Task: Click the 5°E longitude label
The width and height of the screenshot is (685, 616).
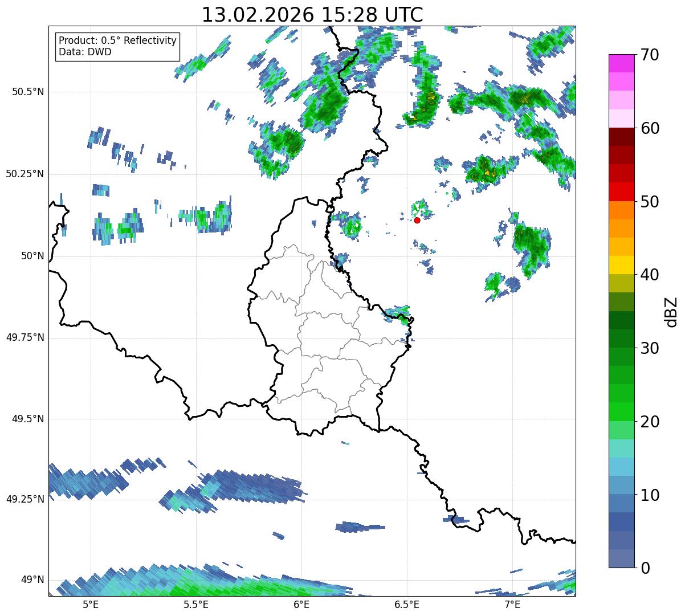Action: [x=91, y=604]
